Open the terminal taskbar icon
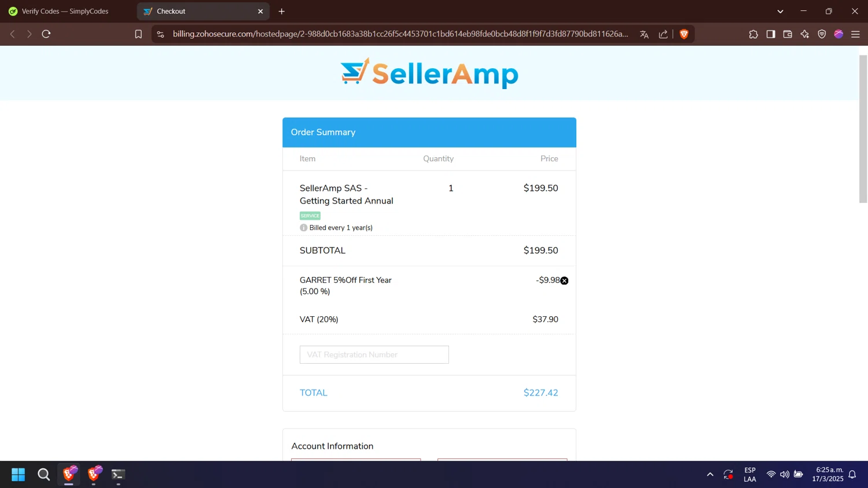This screenshot has width=868, height=488. click(118, 475)
